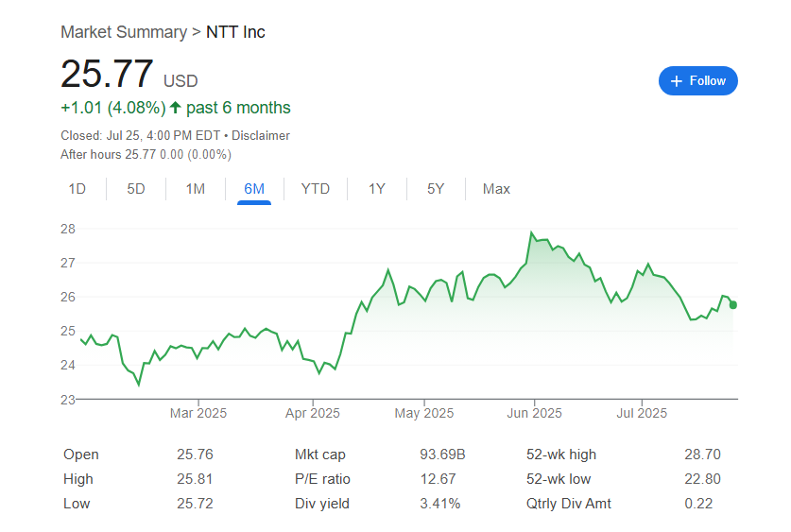The height and width of the screenshot is (532, 791).
Task: Select the 1M time range tab
Action: click(x=196, y=189)
